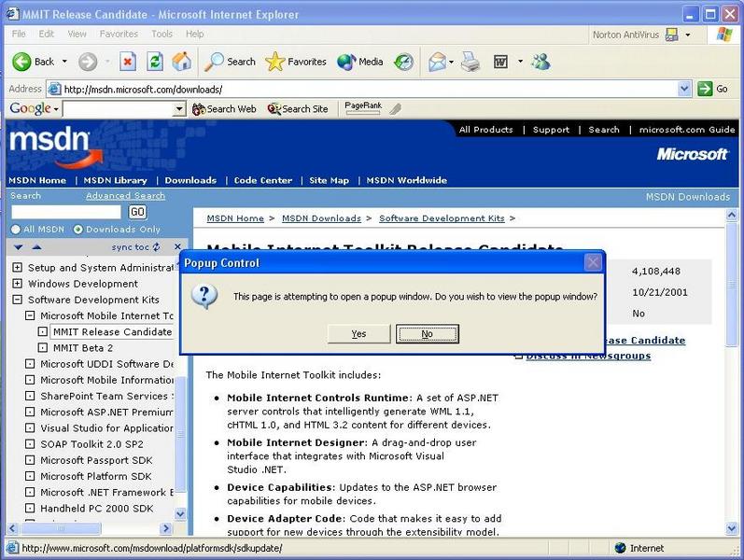Select the All MSDN radio button

pos(16,230)
